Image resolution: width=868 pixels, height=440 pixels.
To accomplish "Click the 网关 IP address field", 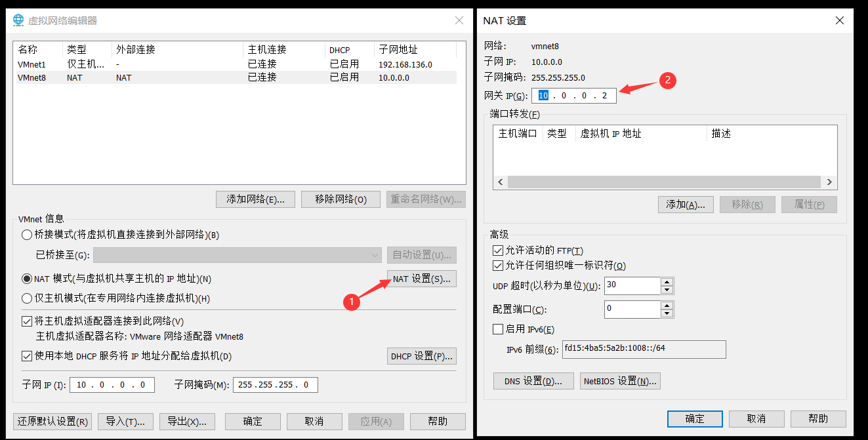I will pyautogui.click(x=574, y=96).
